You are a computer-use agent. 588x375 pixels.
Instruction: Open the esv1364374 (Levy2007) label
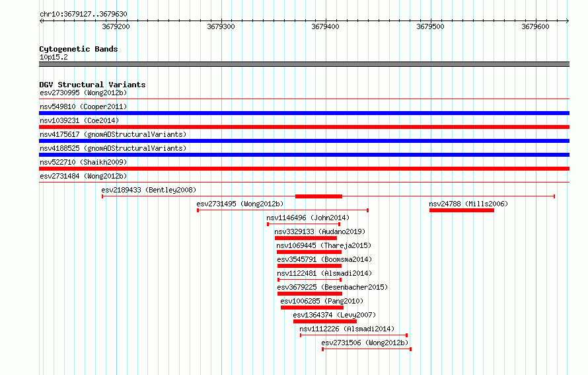(x=334, y=315)
